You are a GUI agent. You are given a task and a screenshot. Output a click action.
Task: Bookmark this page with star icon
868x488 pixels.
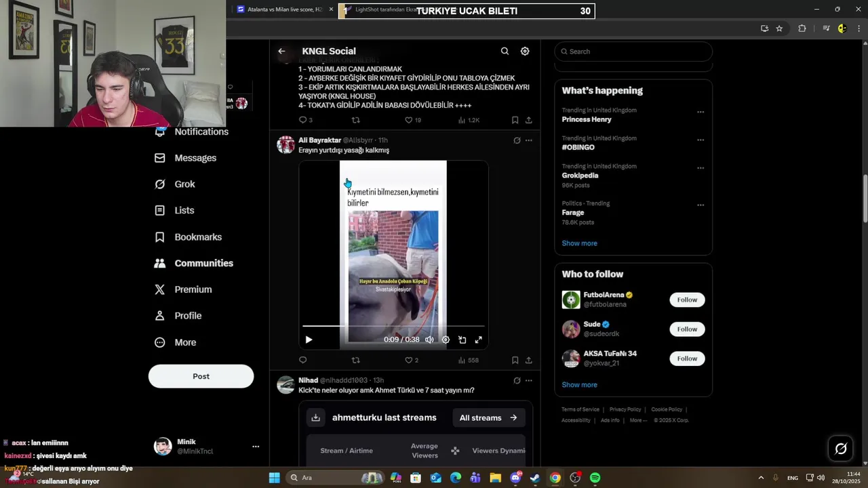(x=779, y=28)
